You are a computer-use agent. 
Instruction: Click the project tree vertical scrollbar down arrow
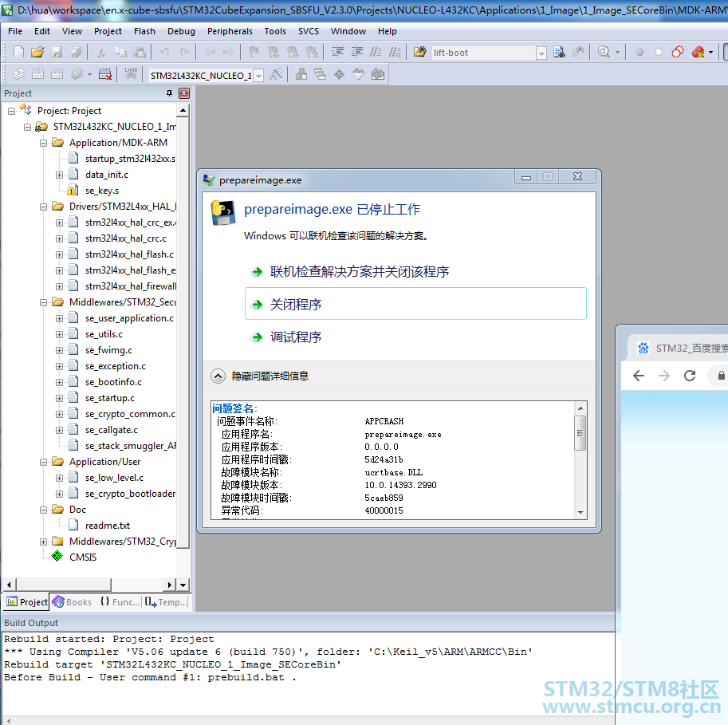(x=183, y=585)
